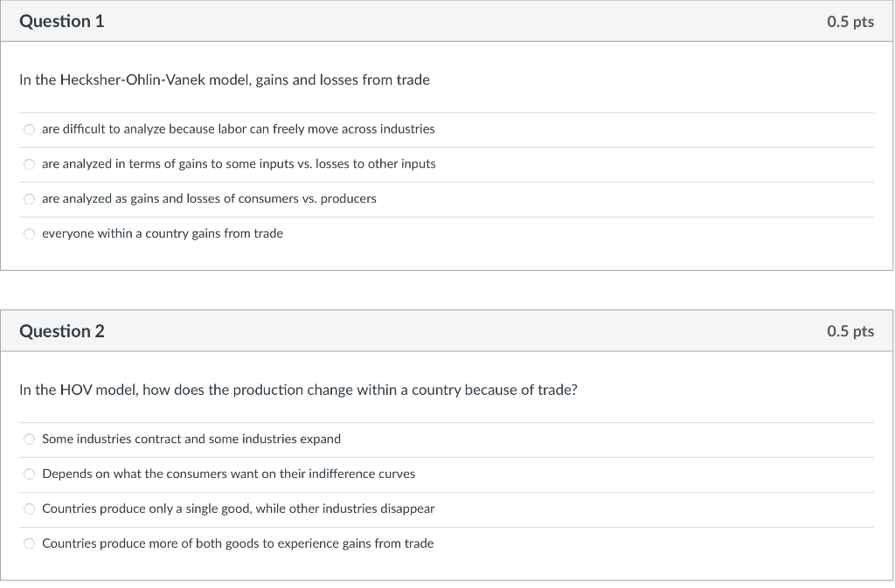
Task: Click answer text 'Countries produce more of both goods'
Action: coord(238,543)
